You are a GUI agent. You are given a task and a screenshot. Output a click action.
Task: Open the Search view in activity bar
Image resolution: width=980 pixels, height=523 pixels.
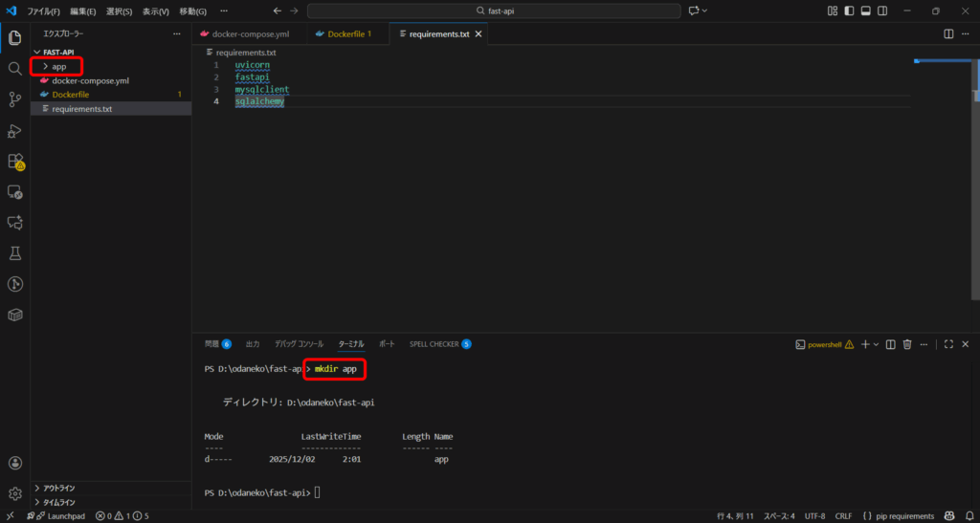[14, 69]
